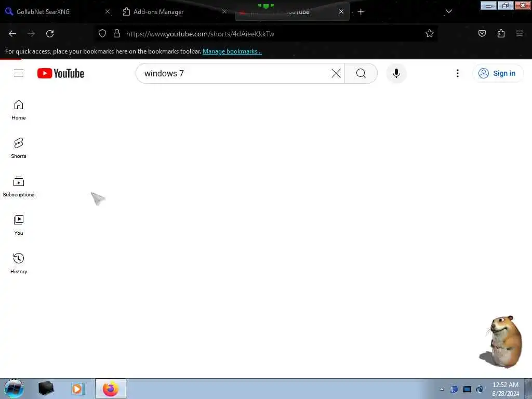532x399 pixels.
Task: Open Windows Media Player from taskbar
Action: point(77,389)
